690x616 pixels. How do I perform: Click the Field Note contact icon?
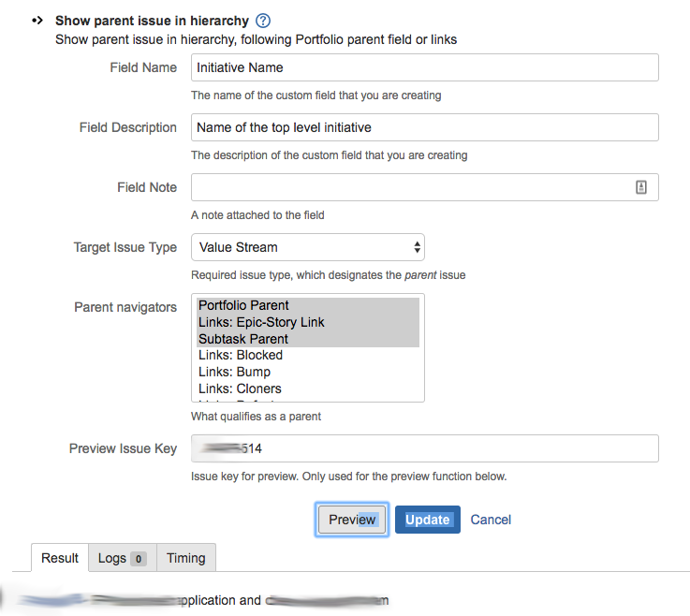[641, 187]
